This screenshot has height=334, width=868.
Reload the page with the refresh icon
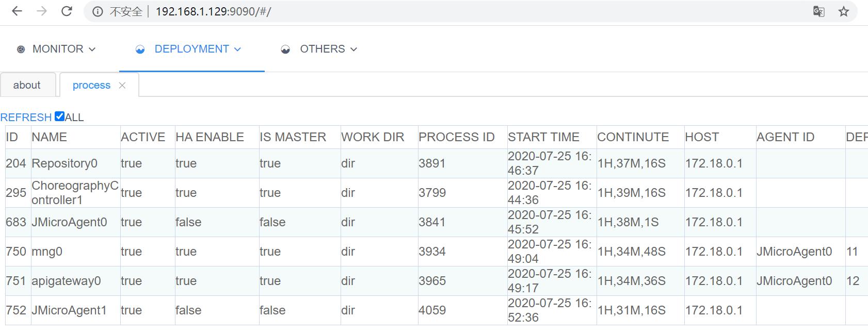pos(67,11)
